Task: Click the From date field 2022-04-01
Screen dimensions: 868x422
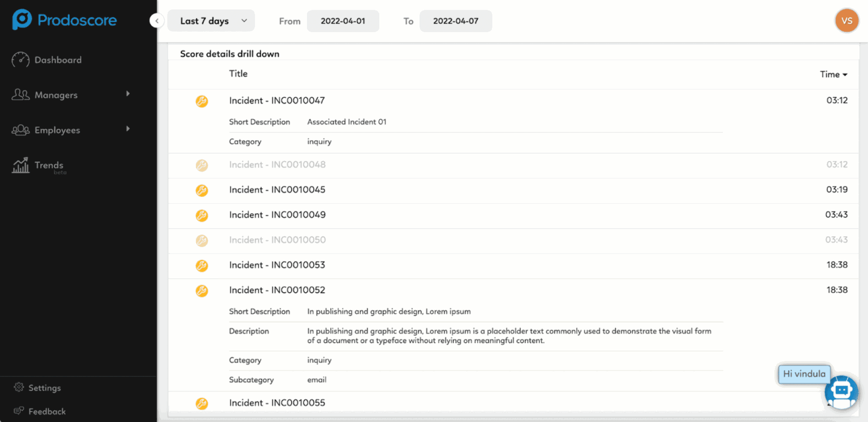Action: pos(343,21)
